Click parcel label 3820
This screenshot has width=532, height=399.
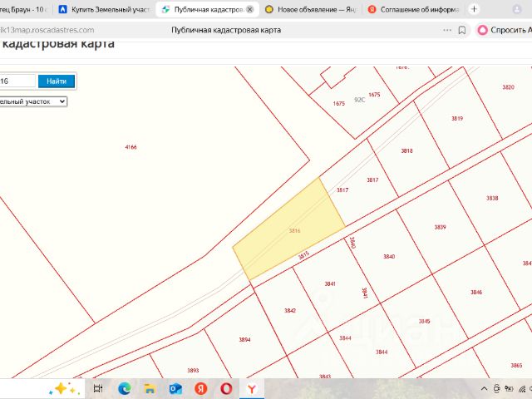[x=508, y=87]
